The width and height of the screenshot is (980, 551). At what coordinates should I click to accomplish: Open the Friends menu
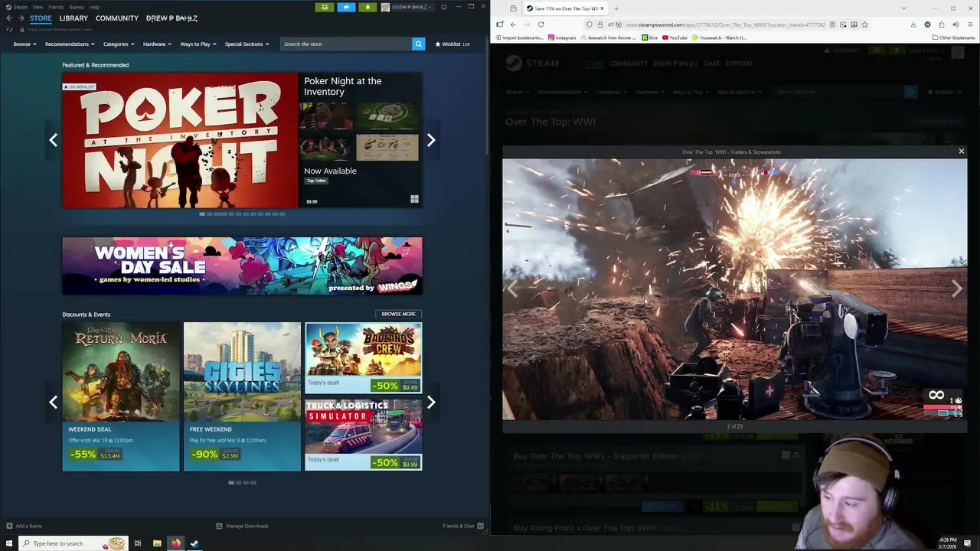point(56,7)
